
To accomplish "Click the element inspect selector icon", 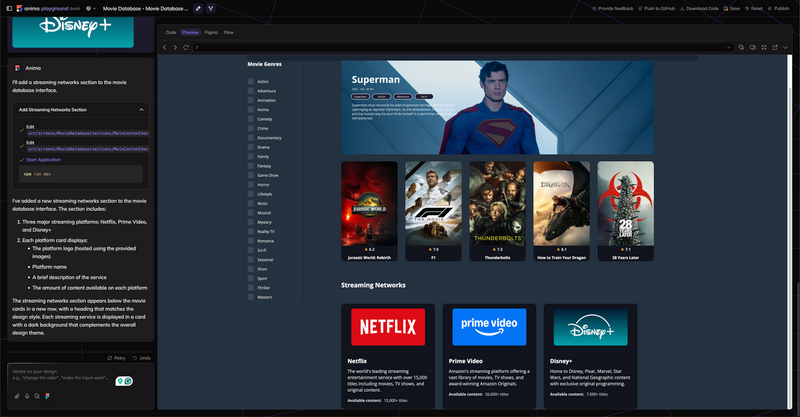I will (741, 47).
